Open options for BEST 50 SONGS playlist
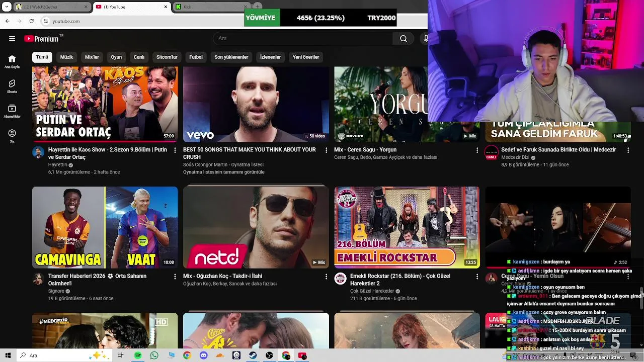 coord(326,150)
